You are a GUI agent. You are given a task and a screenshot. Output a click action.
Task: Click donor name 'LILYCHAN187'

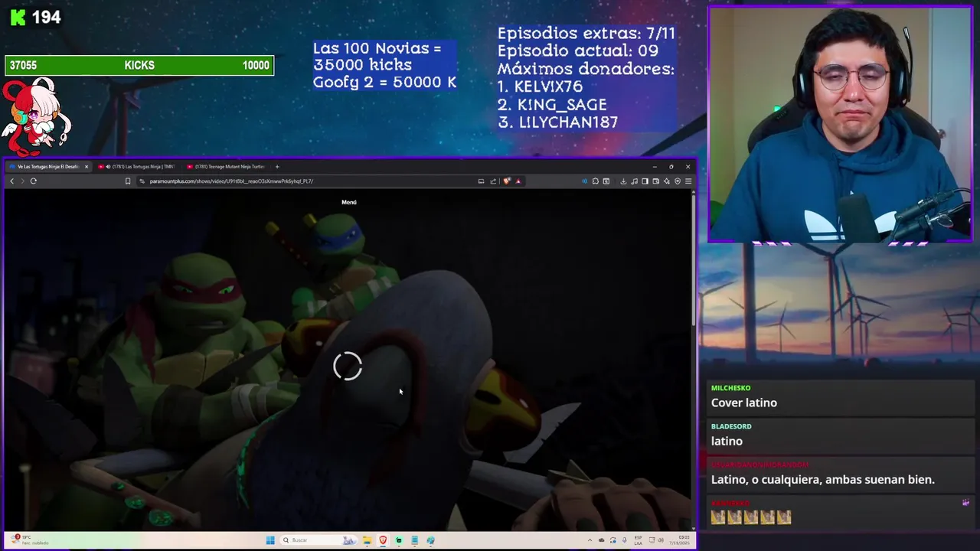coord(568,122)
